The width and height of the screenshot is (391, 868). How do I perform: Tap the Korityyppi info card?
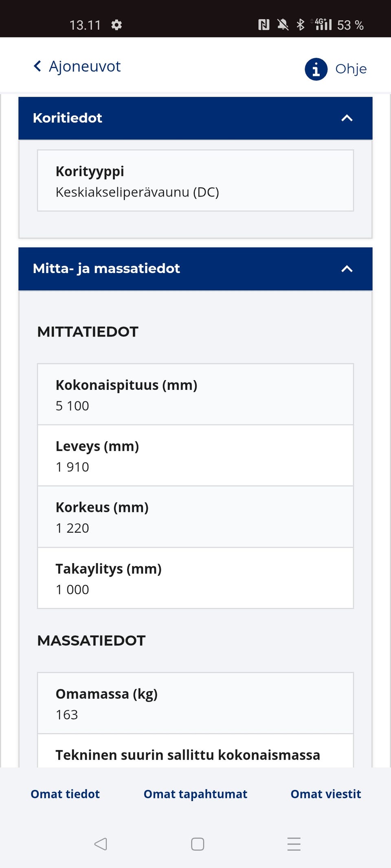[x=195, y=181]
